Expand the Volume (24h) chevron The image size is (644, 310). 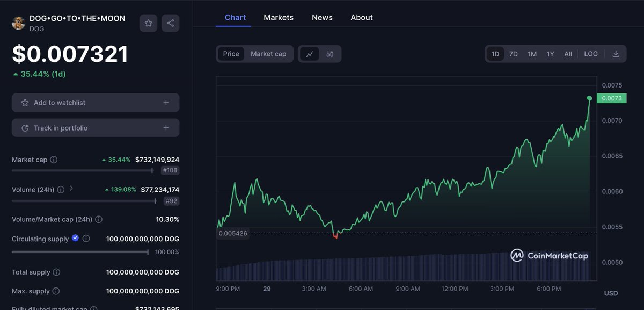click(x=71, y=189)
